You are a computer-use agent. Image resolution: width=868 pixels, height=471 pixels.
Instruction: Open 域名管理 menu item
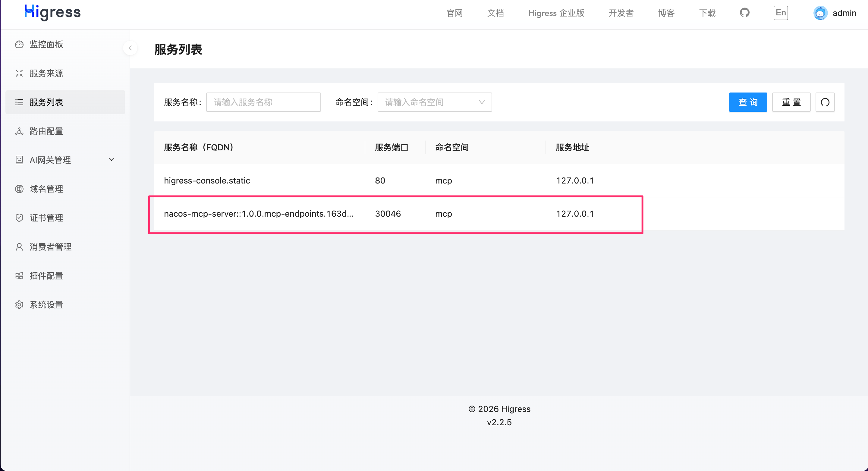(65, 189)
